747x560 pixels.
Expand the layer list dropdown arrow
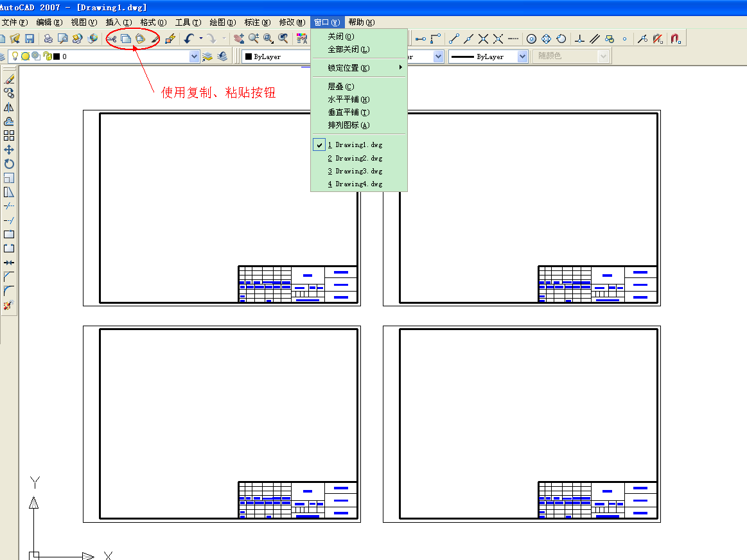(195, 57)
